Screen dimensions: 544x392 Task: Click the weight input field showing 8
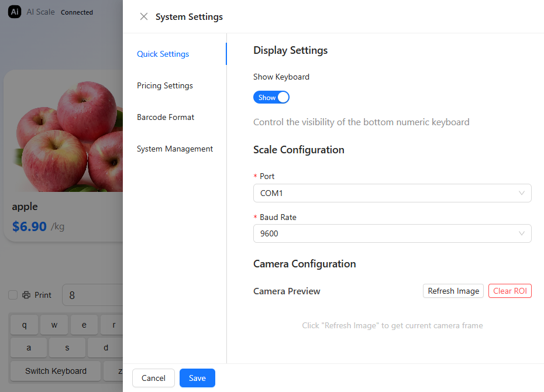[94, 295]
